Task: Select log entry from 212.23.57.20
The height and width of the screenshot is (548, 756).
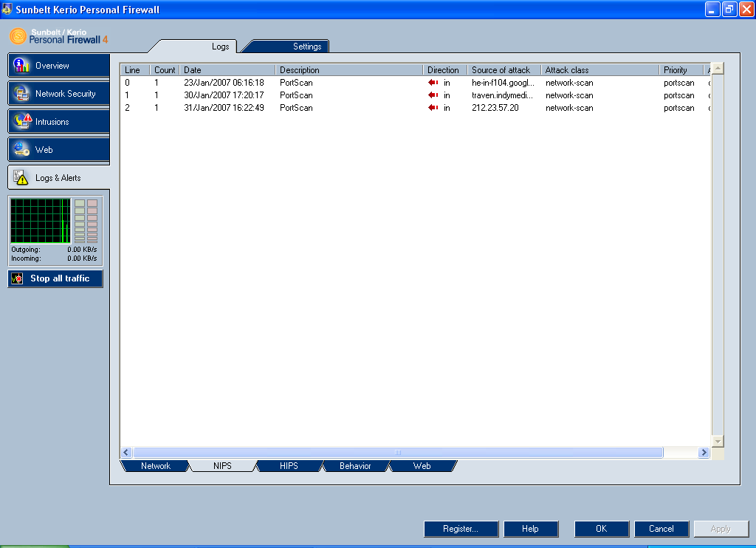Action: click(x=495, y=108)
